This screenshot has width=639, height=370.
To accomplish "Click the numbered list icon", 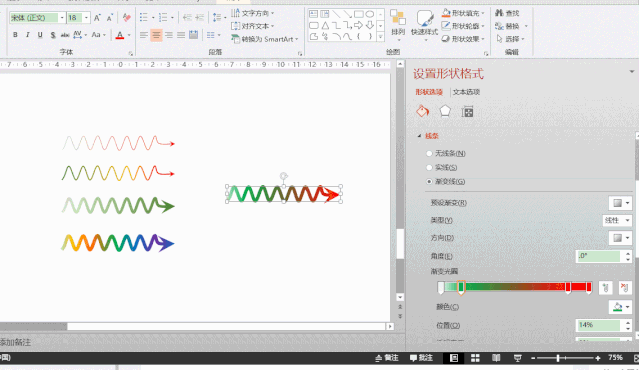I will (x=163, y=18).
